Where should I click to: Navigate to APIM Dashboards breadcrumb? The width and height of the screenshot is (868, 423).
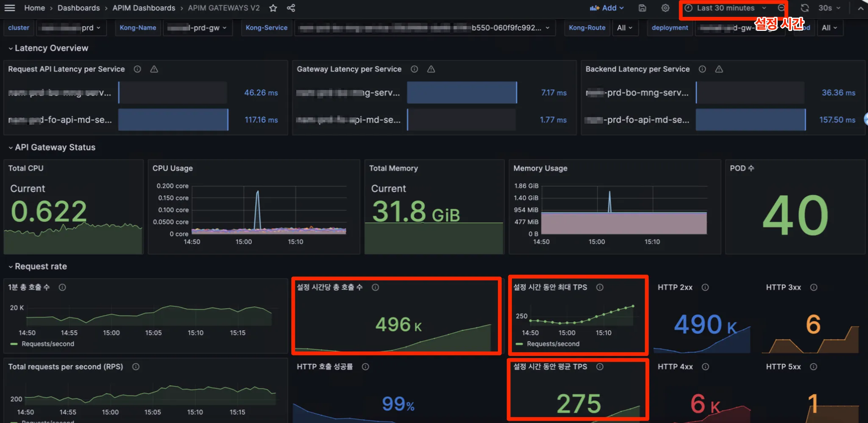(x=144, y=8)
